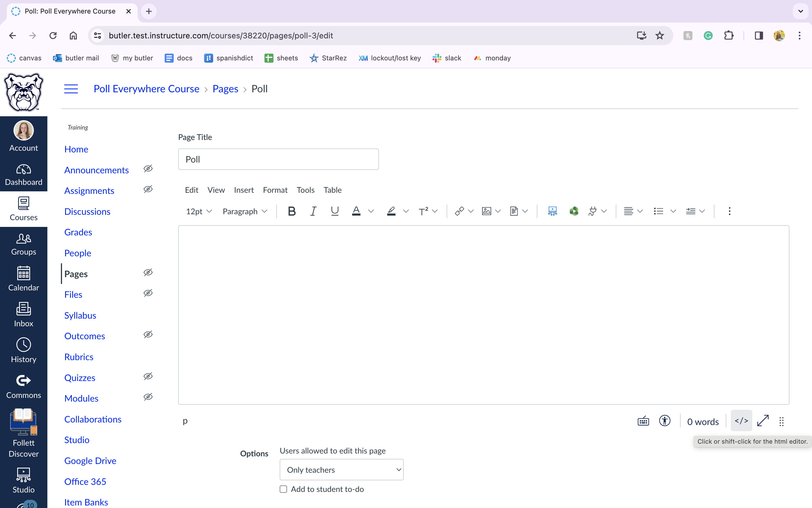Open the Inbox in global navigation

pyautogui.click(x=23, y=314)
